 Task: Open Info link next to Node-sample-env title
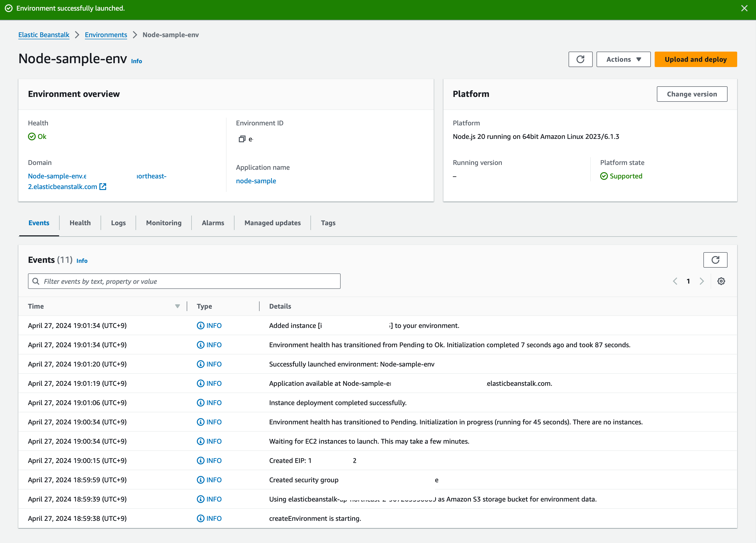pos(136,61)
